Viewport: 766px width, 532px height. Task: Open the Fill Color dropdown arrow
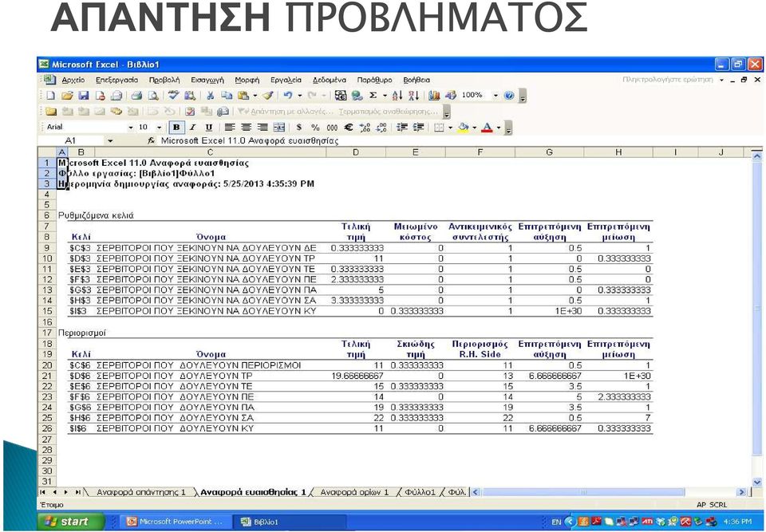tap(474, 128)
